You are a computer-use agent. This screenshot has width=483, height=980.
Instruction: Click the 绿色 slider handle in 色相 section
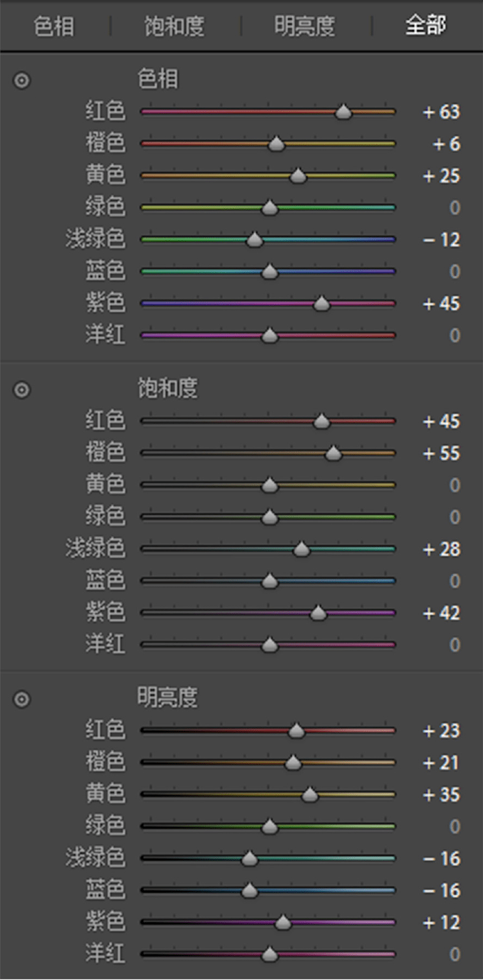click(269, 207)
